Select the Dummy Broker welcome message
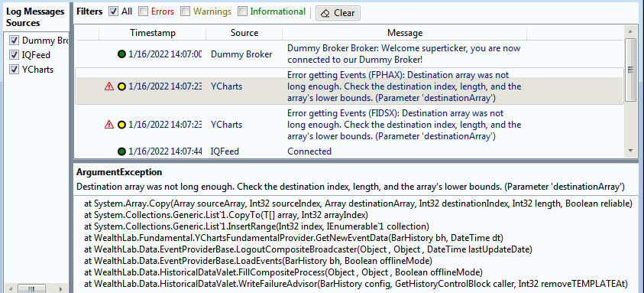 pos(403,54)
